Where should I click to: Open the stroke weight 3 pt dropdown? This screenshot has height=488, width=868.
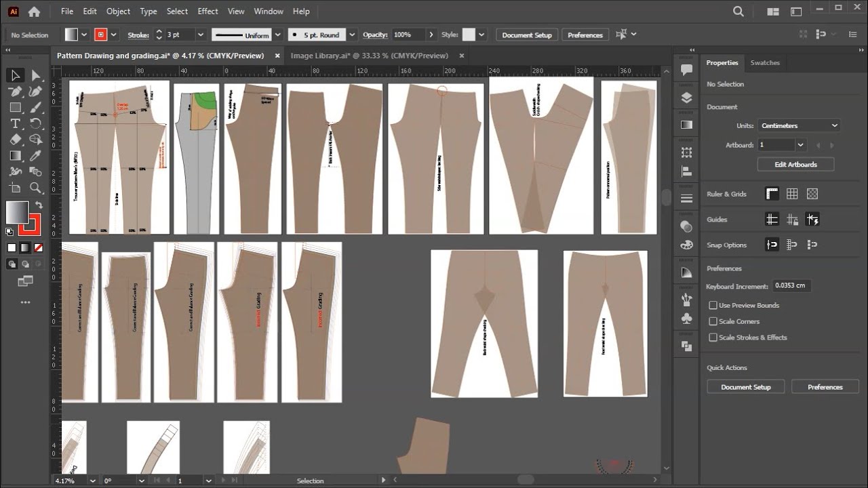200,35
